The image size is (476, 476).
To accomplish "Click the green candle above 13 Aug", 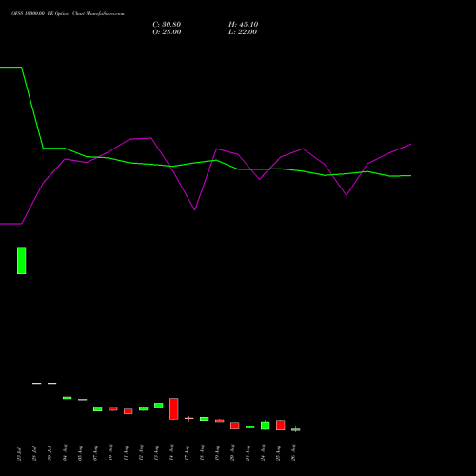I will click(x=159, y=406).
